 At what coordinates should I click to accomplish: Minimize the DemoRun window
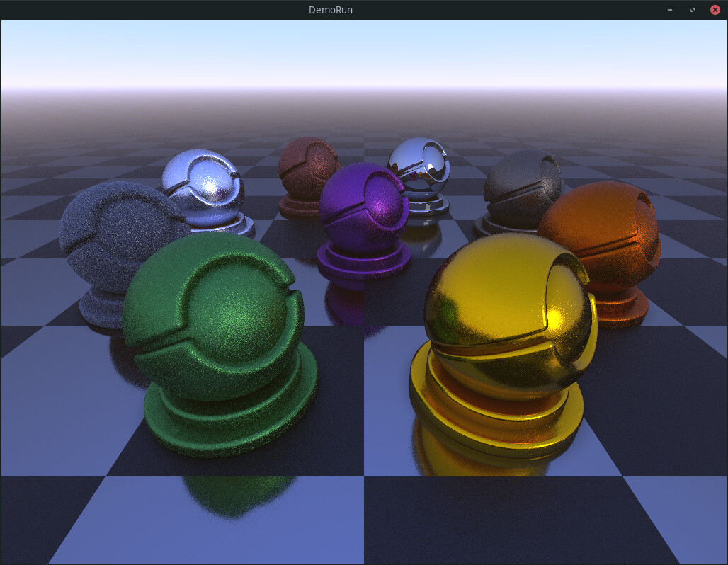tap(669, 10)
